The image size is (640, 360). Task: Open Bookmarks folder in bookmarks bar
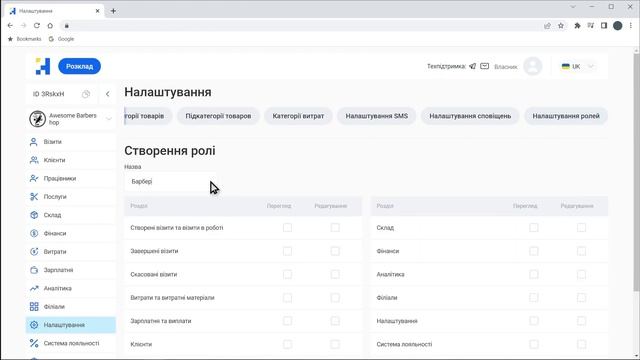point(24,39)
